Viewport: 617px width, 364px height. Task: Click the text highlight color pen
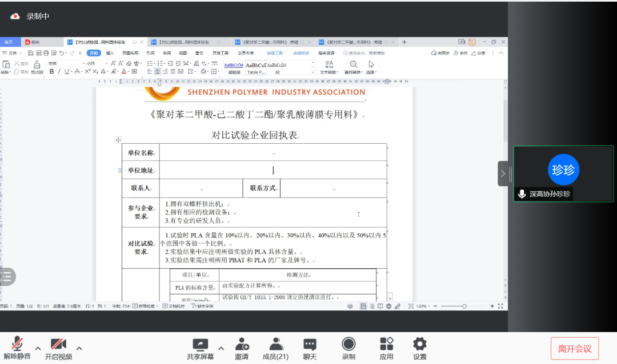point(114,71)
